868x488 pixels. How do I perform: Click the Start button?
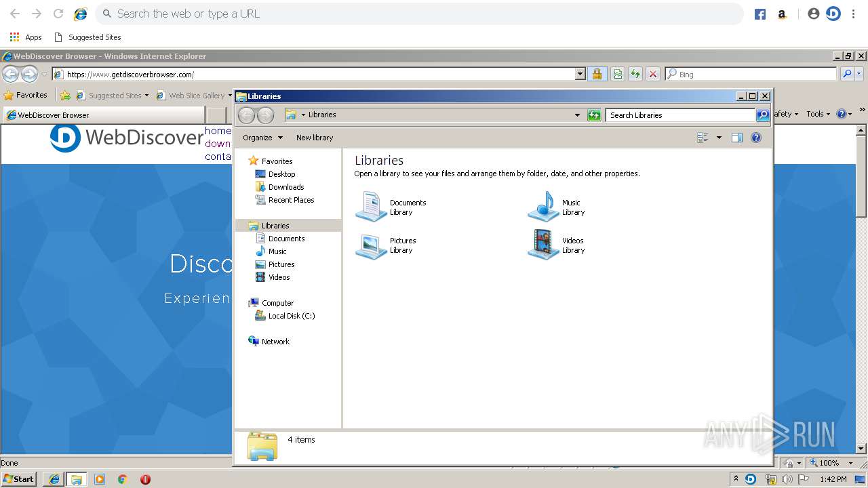coord(18,479)
